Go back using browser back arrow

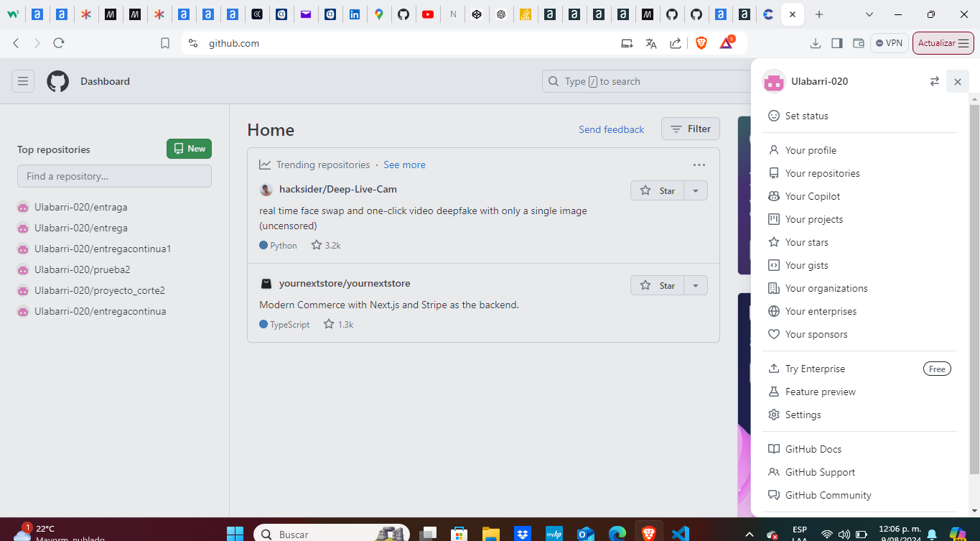point(16,43)
